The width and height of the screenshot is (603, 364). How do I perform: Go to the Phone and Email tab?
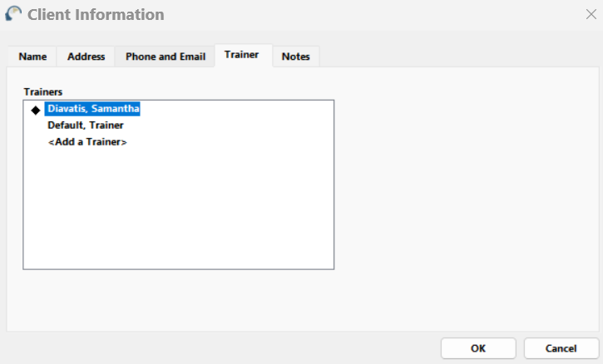tap(165, 57)
